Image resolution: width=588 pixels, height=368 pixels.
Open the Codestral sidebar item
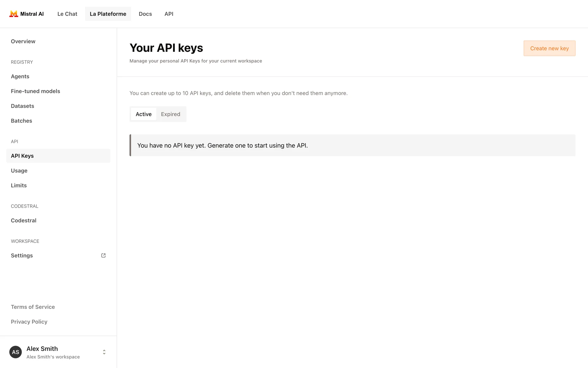24,220
